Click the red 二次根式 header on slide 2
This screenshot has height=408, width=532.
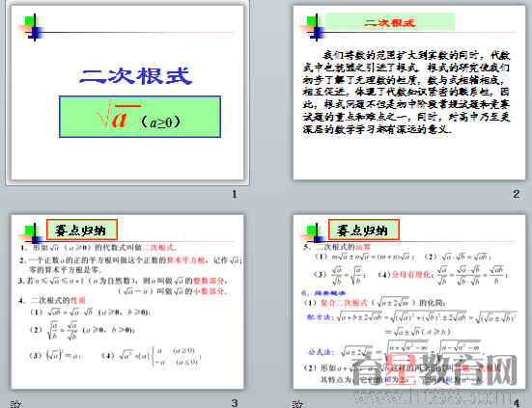(390, 22)
